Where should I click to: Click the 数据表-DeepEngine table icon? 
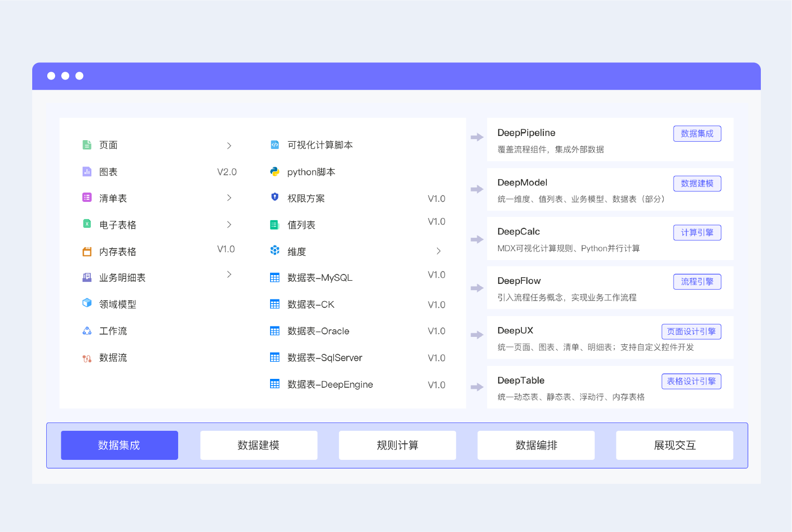pyautogui.click(x=275, y=384)
